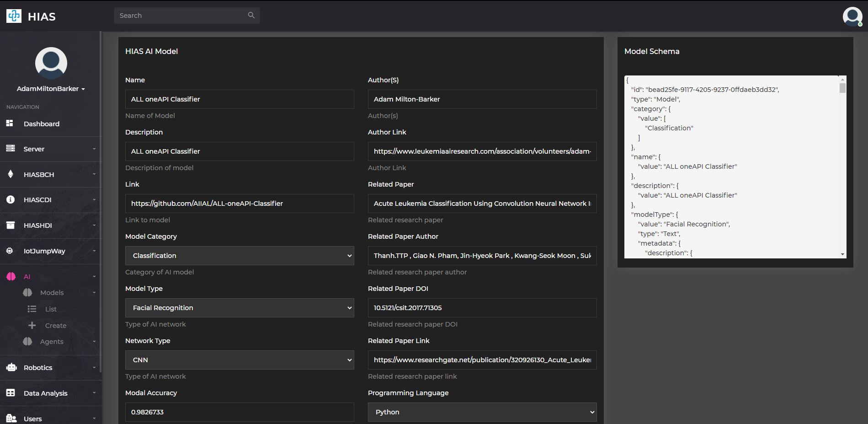
Task: Click the Server icon in sidebar
Action: [x=11, y=149]
